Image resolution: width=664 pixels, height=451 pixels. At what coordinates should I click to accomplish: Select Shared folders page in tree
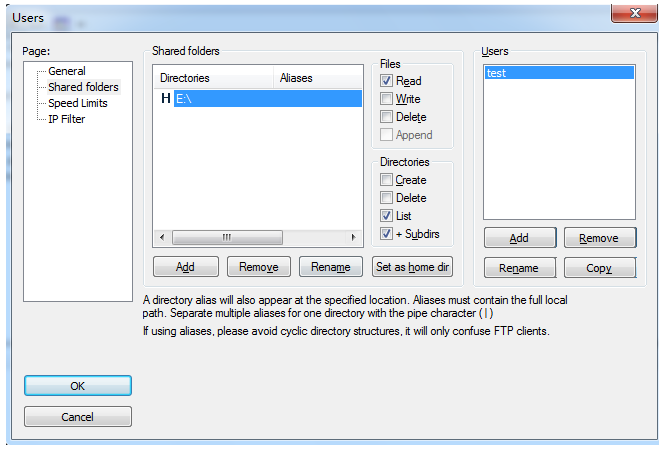pos(83,87)
